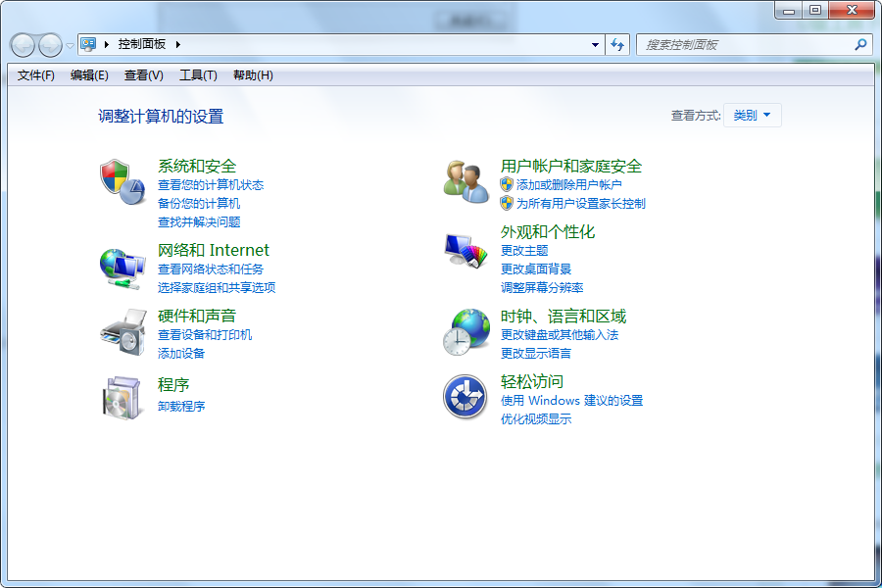
Task: Open the 文件(F) menu
Action: click(36, 75)
